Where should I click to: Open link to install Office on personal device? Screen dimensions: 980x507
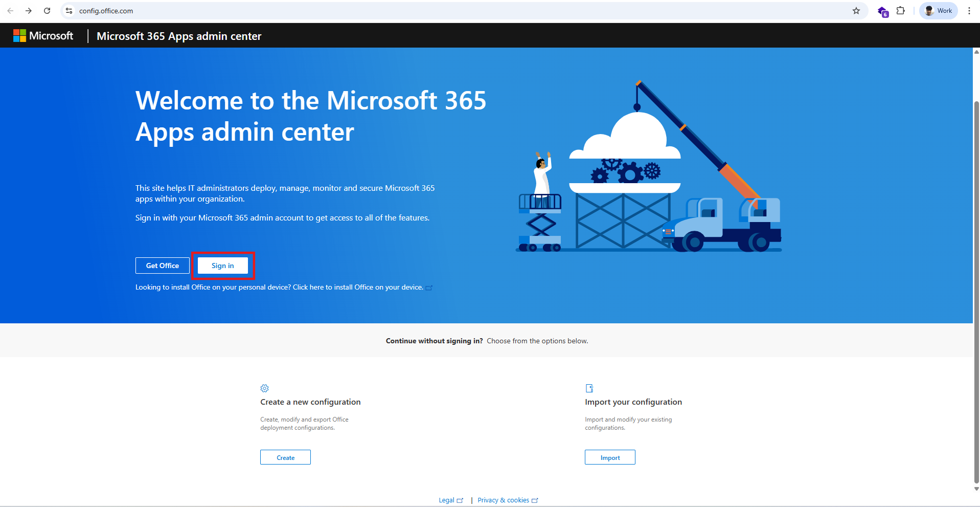point(358,288)
